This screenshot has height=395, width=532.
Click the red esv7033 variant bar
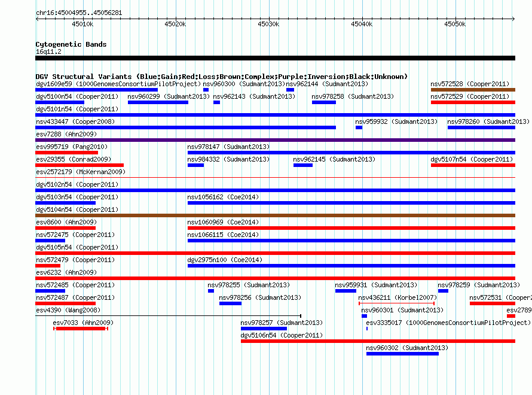[81, 329]
